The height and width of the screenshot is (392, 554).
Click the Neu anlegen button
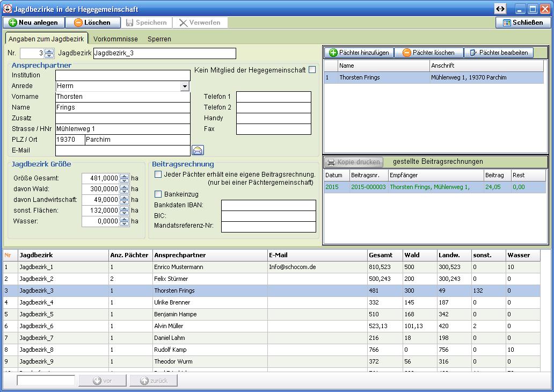pyautogui.click(x=34, y=23)
